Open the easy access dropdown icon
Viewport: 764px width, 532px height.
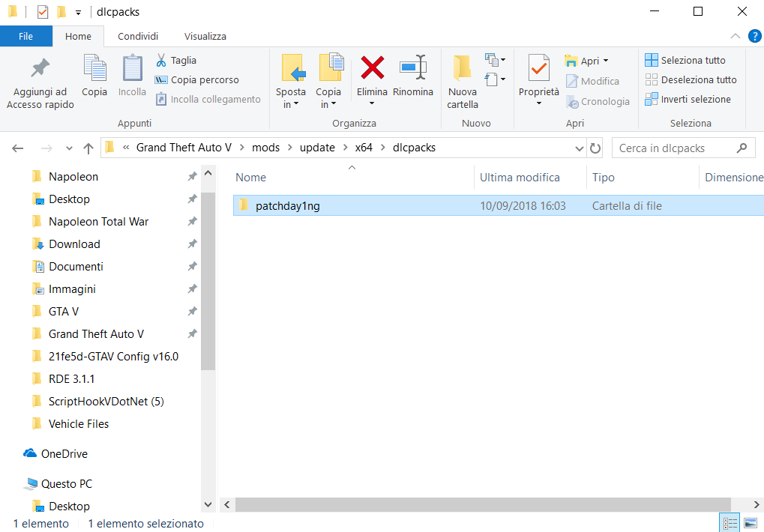point(495,79)
